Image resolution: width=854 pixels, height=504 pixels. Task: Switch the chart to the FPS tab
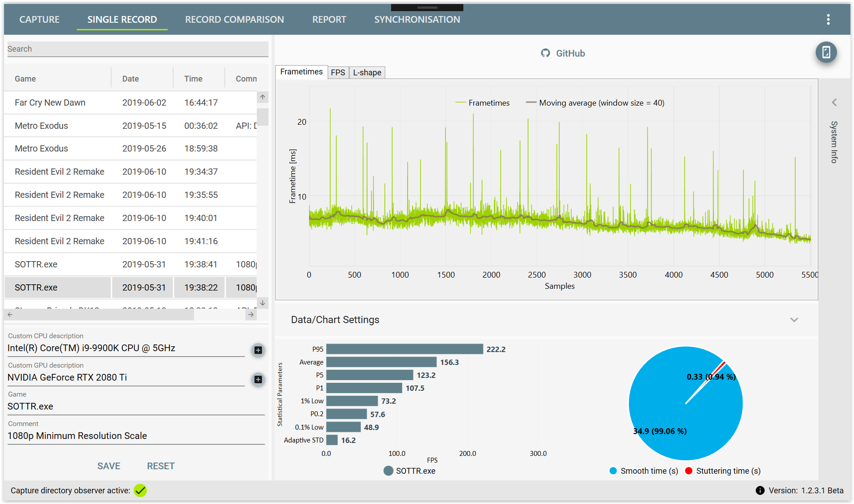[338, 73]
